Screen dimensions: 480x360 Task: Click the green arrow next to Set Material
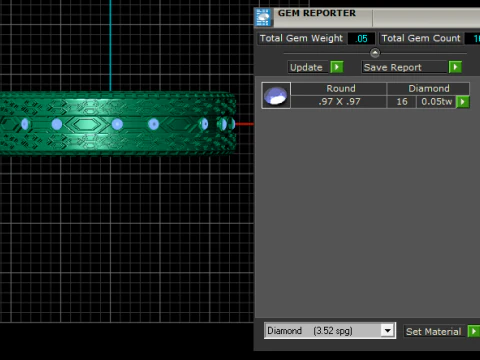473,331
